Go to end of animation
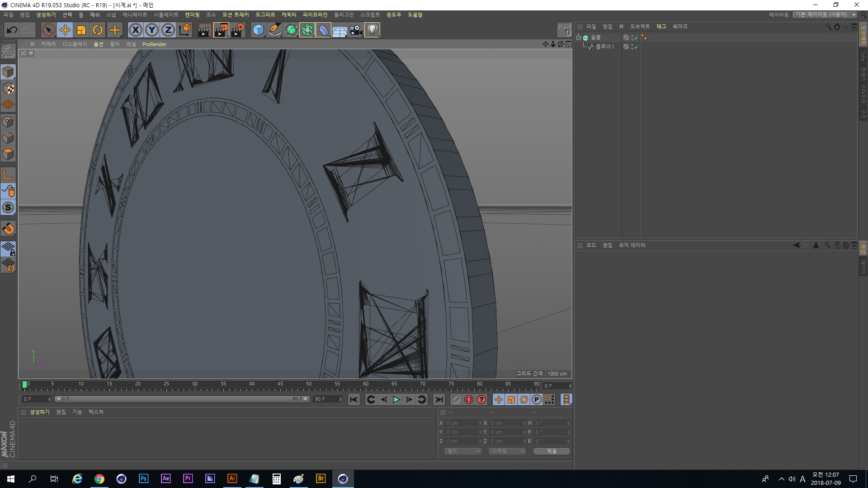This screenshot has height=488, width=868. pyautogui.click(x=439, y=399)
